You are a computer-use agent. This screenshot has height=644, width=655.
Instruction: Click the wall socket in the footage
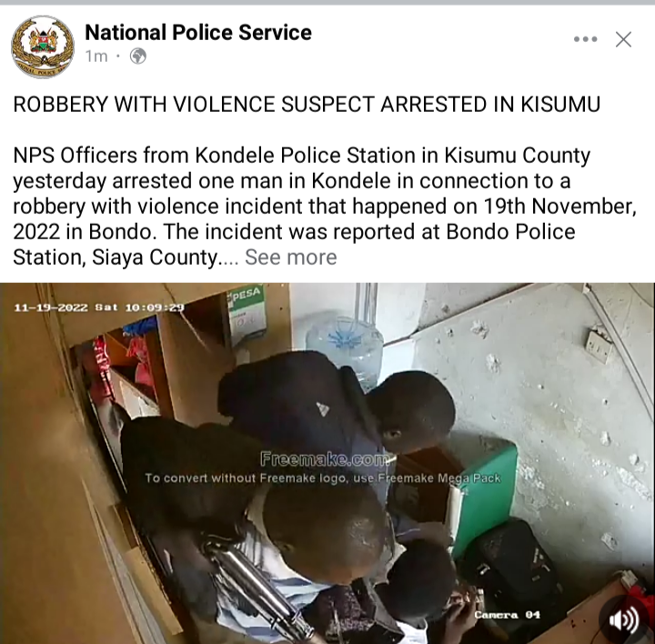tap(599, 345)
